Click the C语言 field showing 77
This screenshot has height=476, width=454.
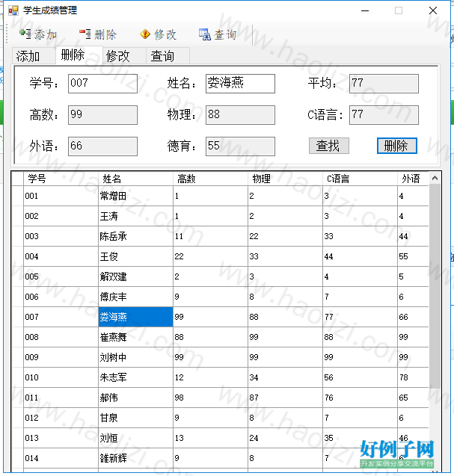click(384, 115)
